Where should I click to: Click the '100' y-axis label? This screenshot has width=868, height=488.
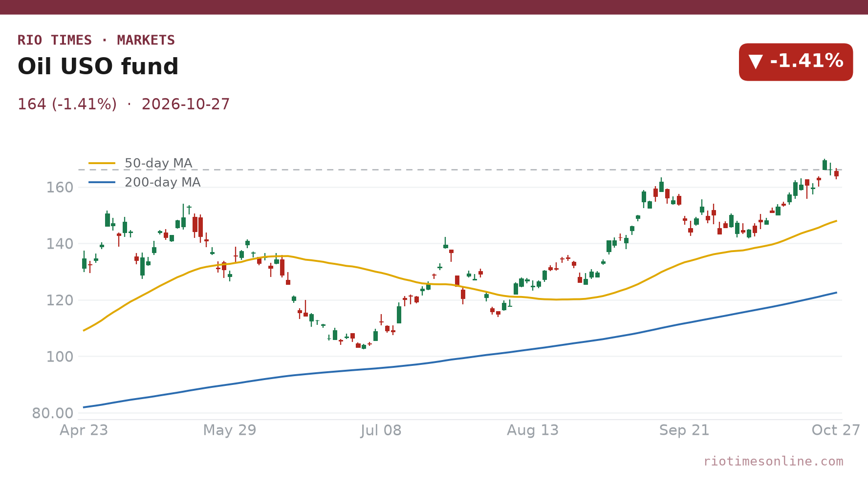[60, 357]
